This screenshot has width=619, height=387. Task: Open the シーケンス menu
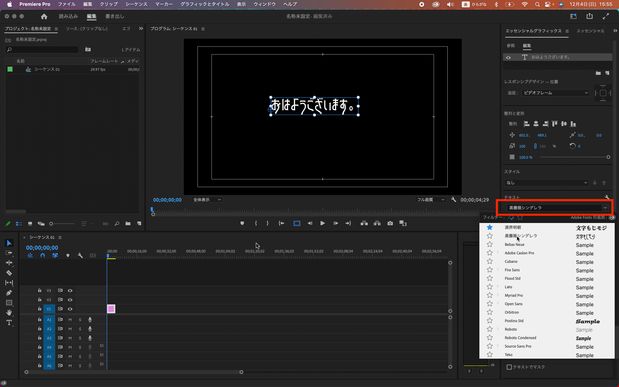coord(136,4)
